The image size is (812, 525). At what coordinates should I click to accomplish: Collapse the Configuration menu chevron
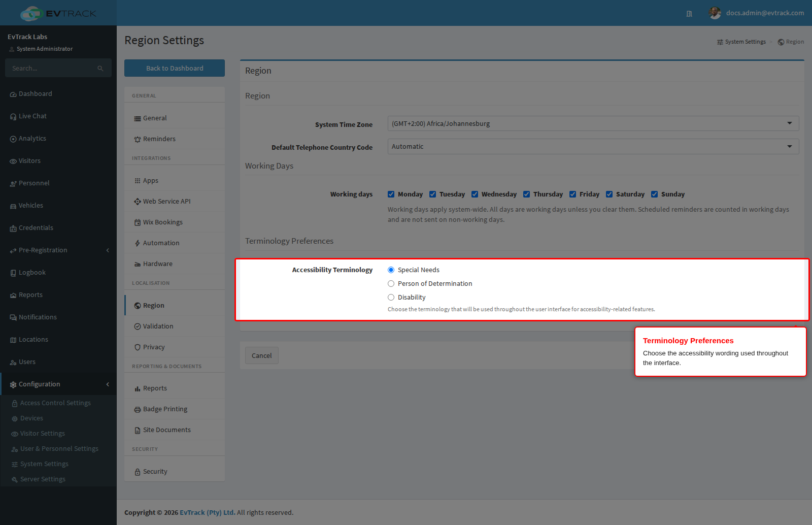[x=108, y=384]
